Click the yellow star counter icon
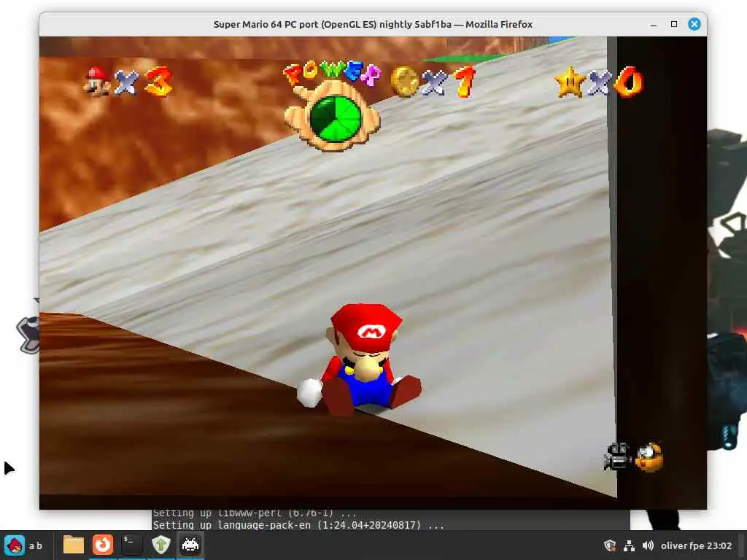Image resolution: width=747 pixels, height=560 pixels. click(x=570, y=82)
